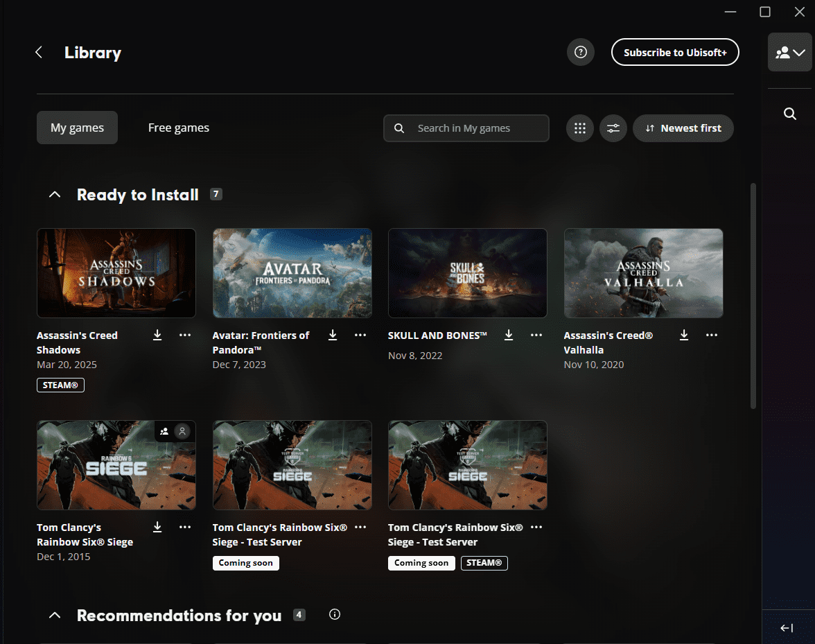Click the page scrollbar to jump down

[753, 485]
